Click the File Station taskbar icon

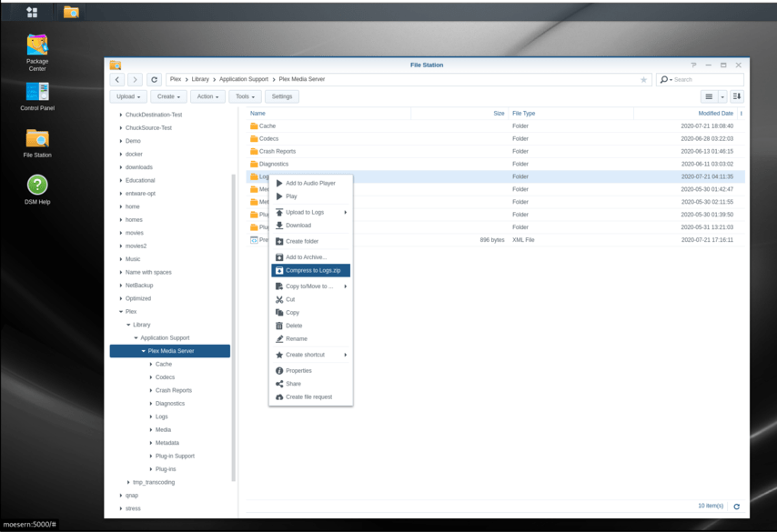pos(71,13)
